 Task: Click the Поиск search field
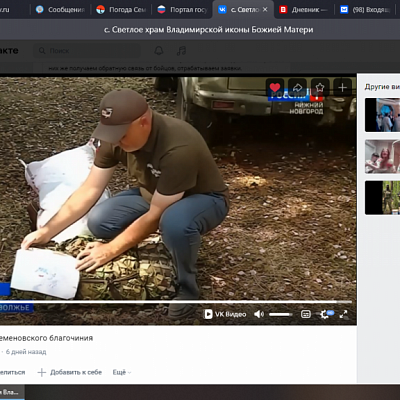87,51
